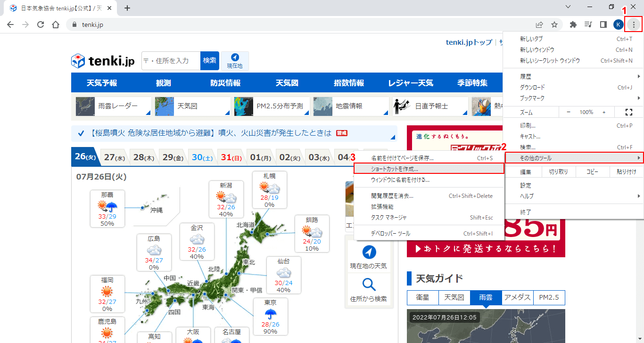Open the Chrome three-dot menu button
The width and height of the screenshot is (644, 343).
pyautogui.click(x=634, y=24)
